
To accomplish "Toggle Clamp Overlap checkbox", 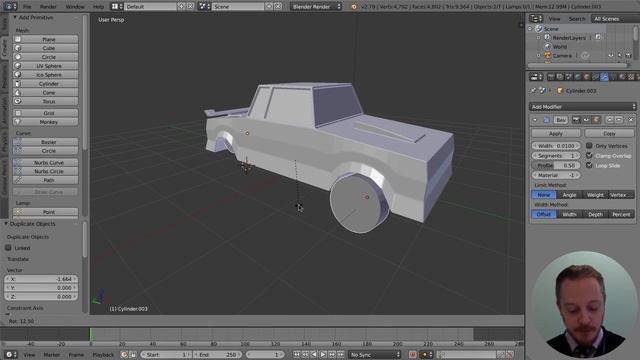I will (589, 156).
